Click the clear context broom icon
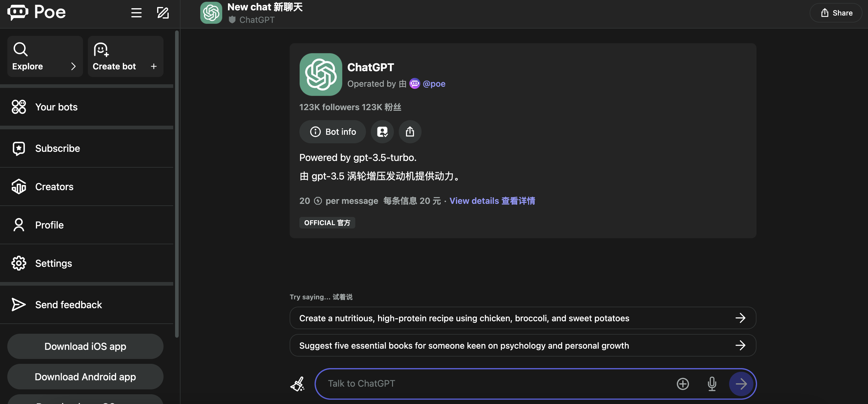The image size is (868, 404). click(297, 384)
